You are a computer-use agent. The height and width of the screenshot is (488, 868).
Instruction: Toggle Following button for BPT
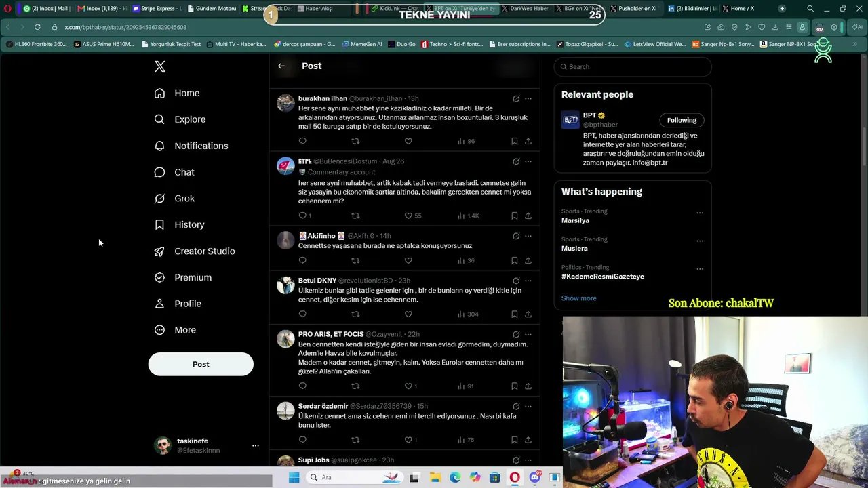click(x=682, y=120)
